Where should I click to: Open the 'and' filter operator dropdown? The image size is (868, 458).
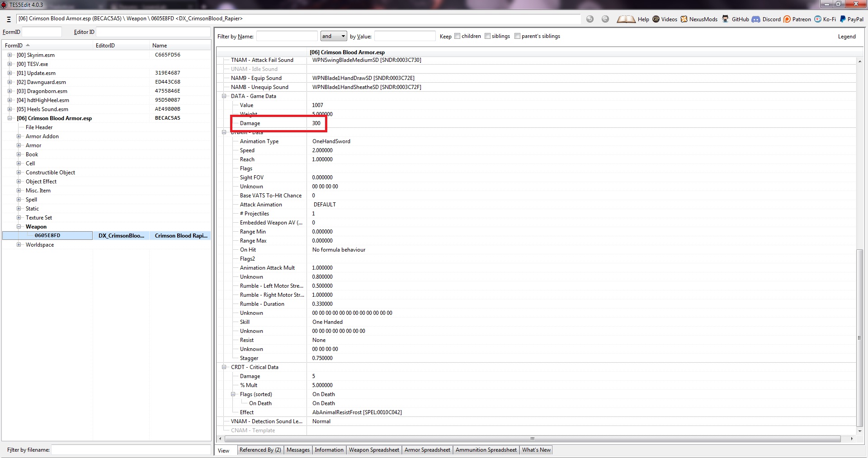point(334,36)
